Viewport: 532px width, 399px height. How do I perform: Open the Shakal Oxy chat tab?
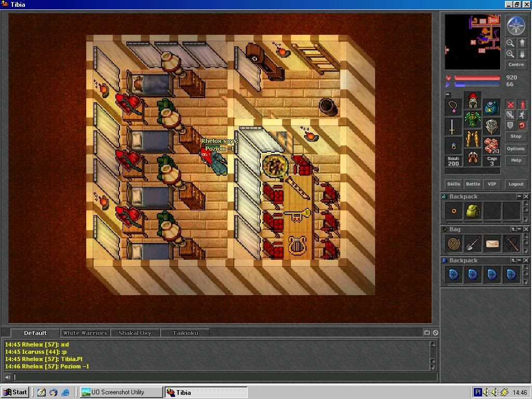[x=135, y=333]
